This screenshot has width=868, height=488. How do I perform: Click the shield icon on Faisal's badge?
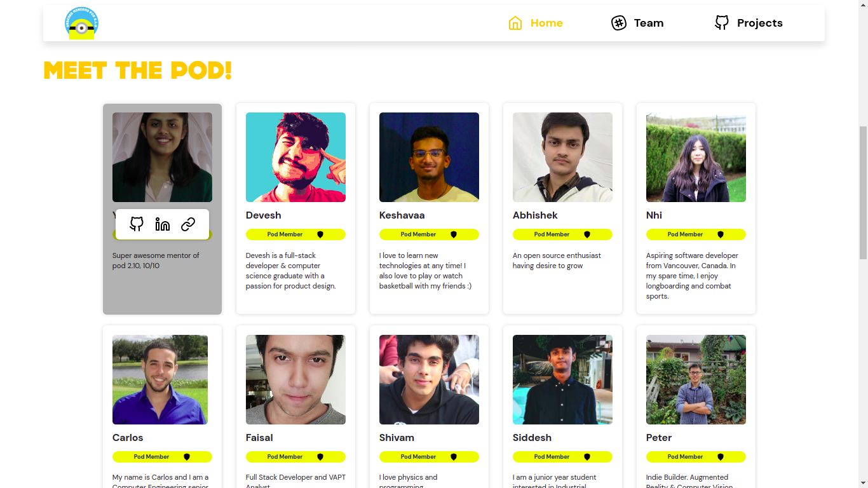[320, 457]
